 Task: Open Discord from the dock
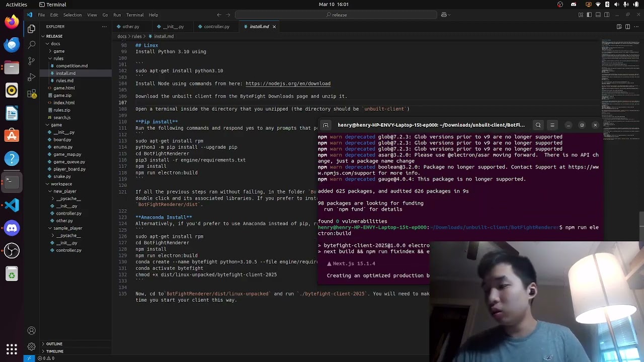pos(12,228)
